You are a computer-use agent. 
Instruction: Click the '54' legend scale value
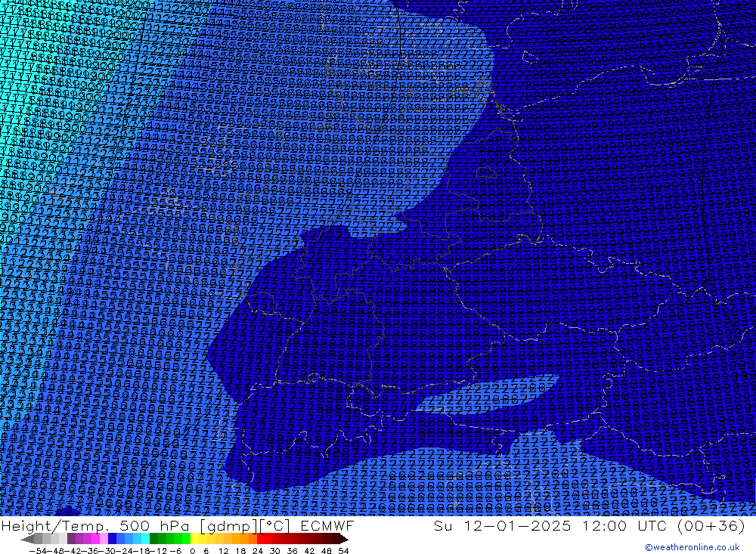tap(343, 551)
